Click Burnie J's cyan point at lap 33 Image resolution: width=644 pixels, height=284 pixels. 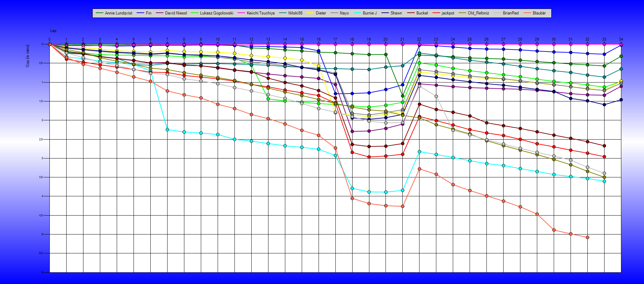pyautogui.click(x=604, y=181)
